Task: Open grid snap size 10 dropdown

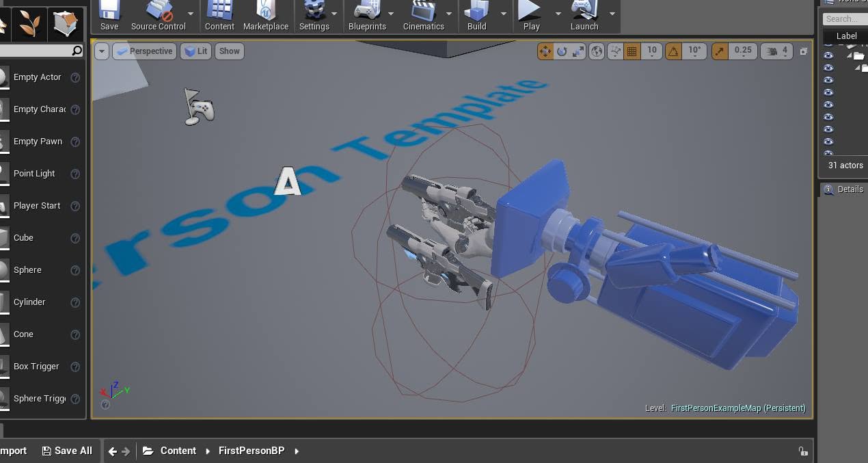Action: pyautogui.click(x=652, y=51)
